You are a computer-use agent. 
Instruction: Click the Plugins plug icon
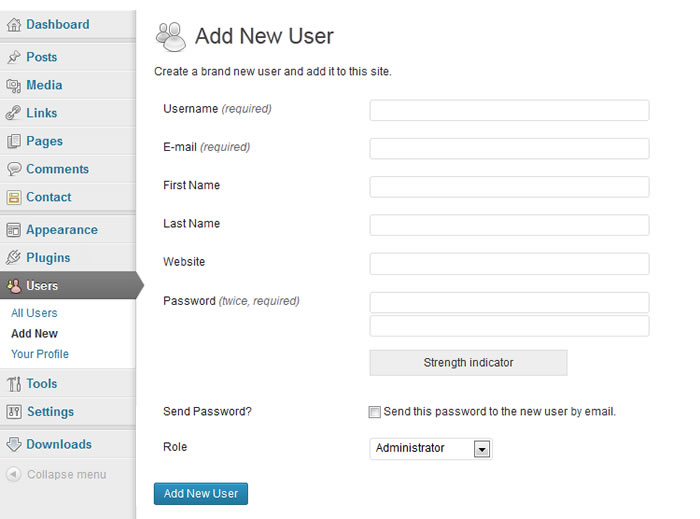14,258
